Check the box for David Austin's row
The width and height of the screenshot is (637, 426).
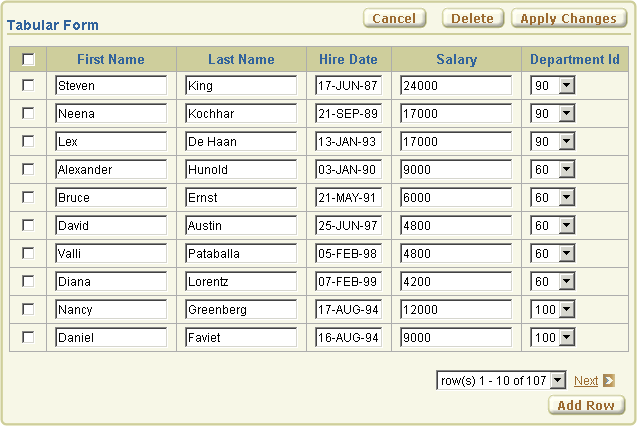coord(28,225)
